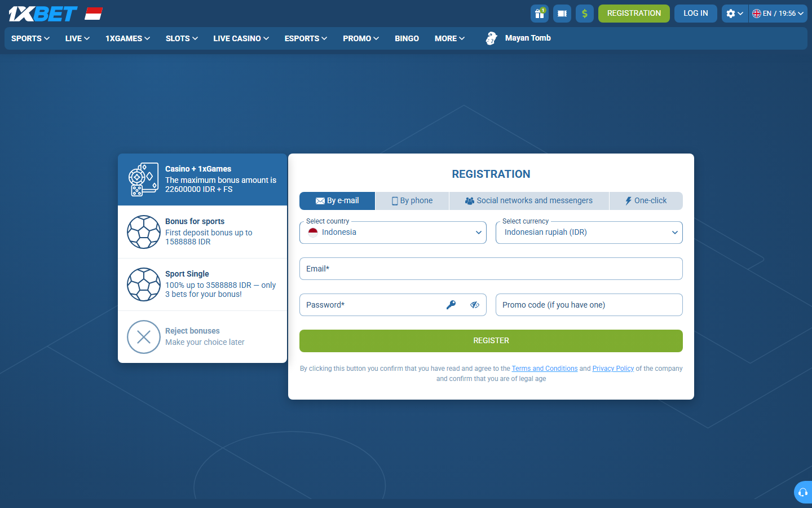
Task: Open the gift bonuses icon
Action: (540, 14)
